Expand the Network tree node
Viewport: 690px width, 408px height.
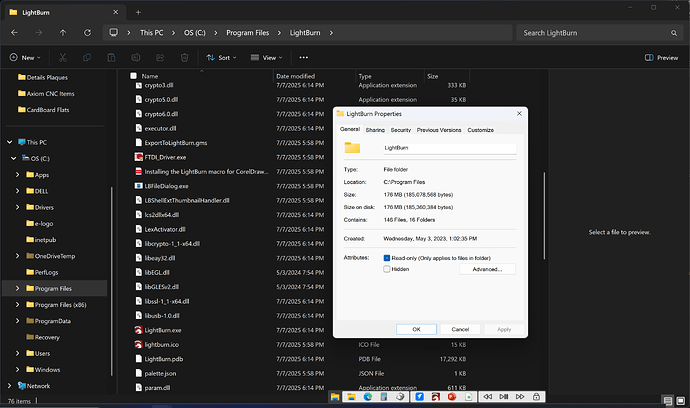coord(10,386)
